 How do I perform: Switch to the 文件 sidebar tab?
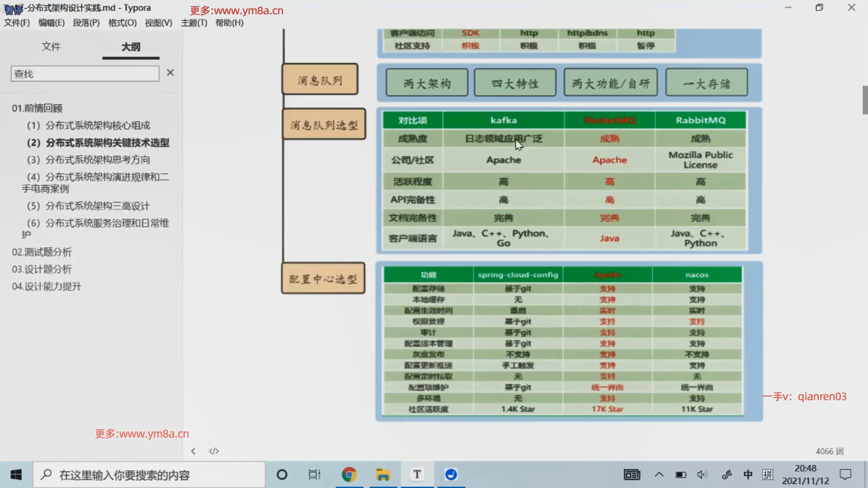pos(51,47)
